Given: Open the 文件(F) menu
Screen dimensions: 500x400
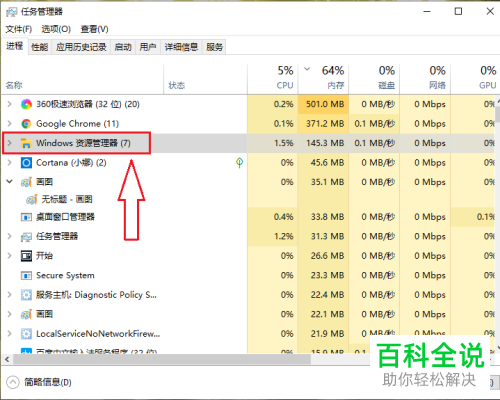Looking at the screenshot, I should pyautogui.click(x=19, y=29).
